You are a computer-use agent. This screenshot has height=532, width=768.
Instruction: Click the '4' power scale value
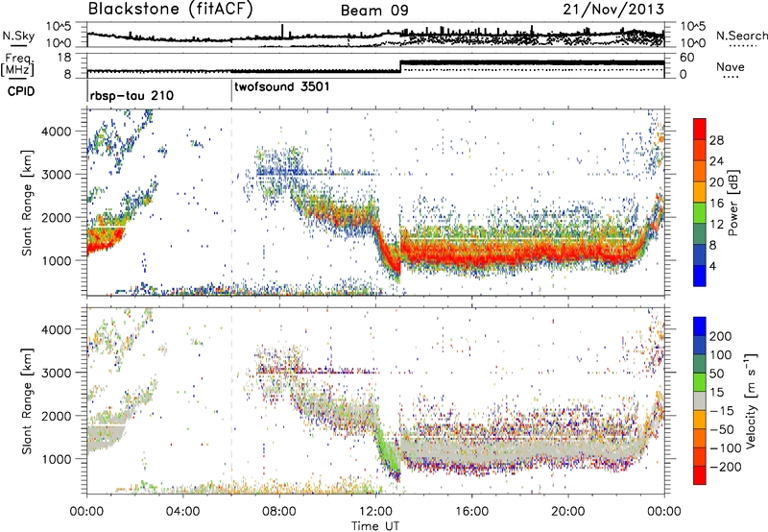(x=712, y=267)
